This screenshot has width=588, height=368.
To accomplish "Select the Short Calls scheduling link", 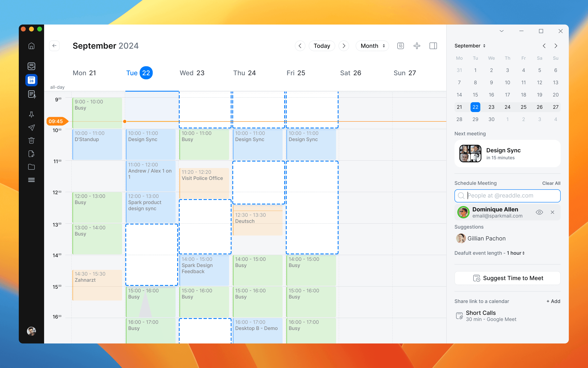I will tap(486, 316).
